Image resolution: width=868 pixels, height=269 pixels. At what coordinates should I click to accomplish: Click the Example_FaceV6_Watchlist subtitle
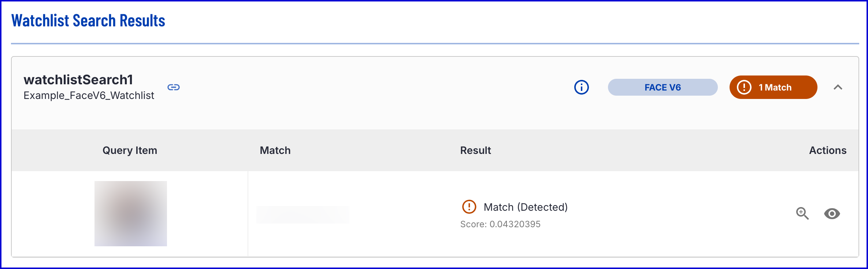point(89,95)
